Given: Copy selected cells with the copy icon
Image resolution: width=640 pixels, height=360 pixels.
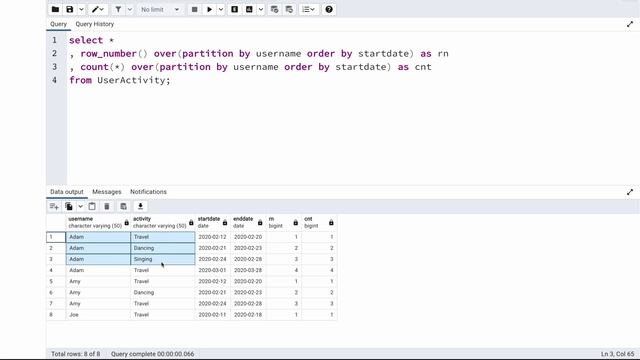Looking at the screenshot, I should click(x=69, y=207).
